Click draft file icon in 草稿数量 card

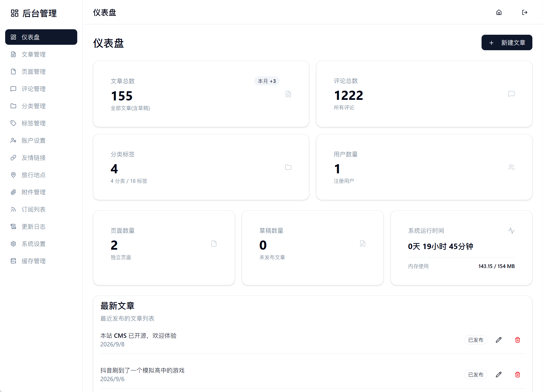point(363,244)
